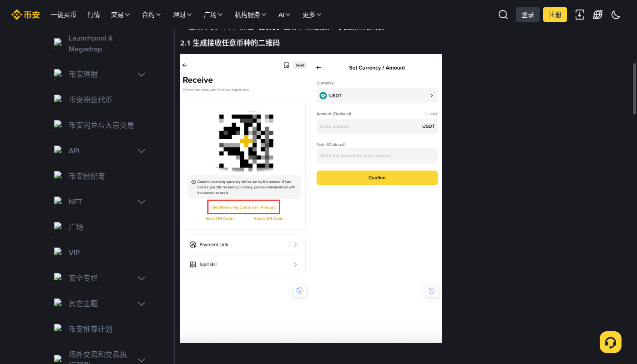The height and width of the screenshot is (364, 637).
Task: Click the 币安理财 sidebar icon
Action: pos(58,74)
